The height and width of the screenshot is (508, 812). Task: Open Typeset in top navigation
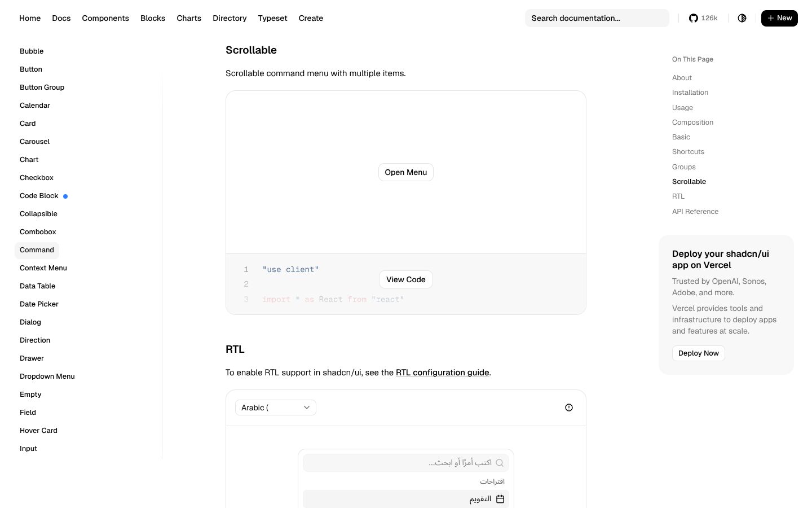point(272,18)
